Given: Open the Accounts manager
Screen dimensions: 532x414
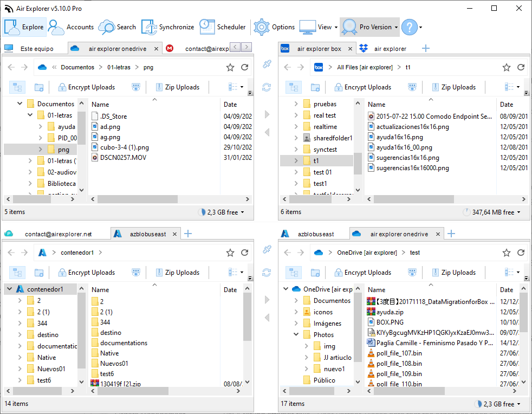Looking at the screenshot, I should [71, 27].
